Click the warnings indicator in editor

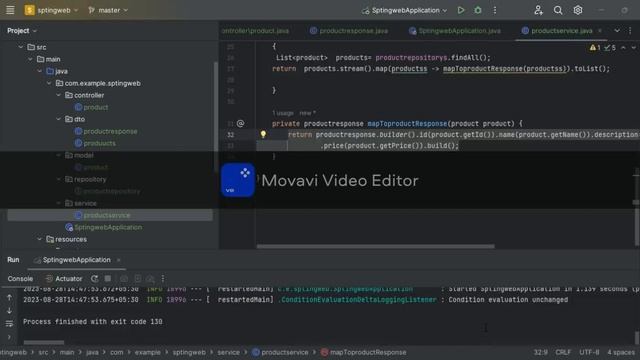tap(594, 48)
